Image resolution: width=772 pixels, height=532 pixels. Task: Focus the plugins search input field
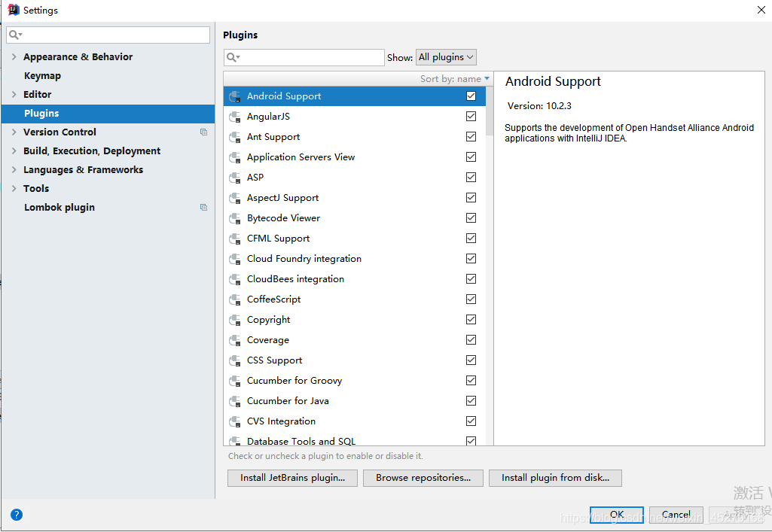tap(304, 57)
